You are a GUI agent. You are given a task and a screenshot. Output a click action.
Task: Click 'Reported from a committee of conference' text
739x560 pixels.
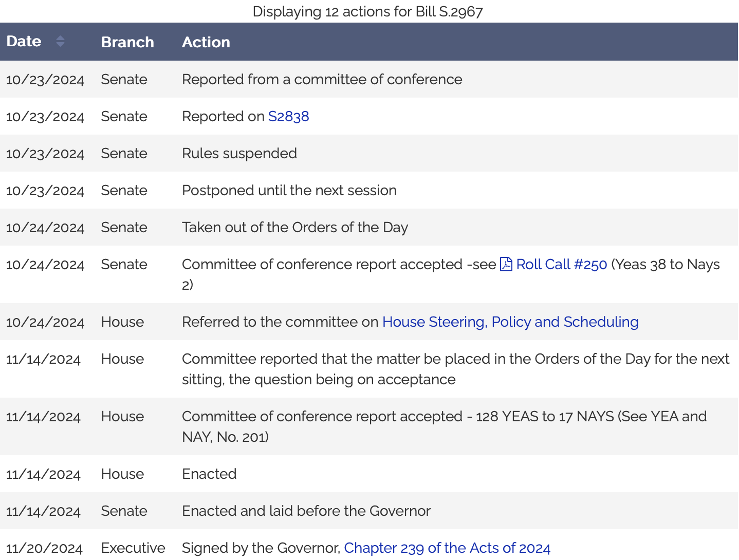click(x=322, y=80)
